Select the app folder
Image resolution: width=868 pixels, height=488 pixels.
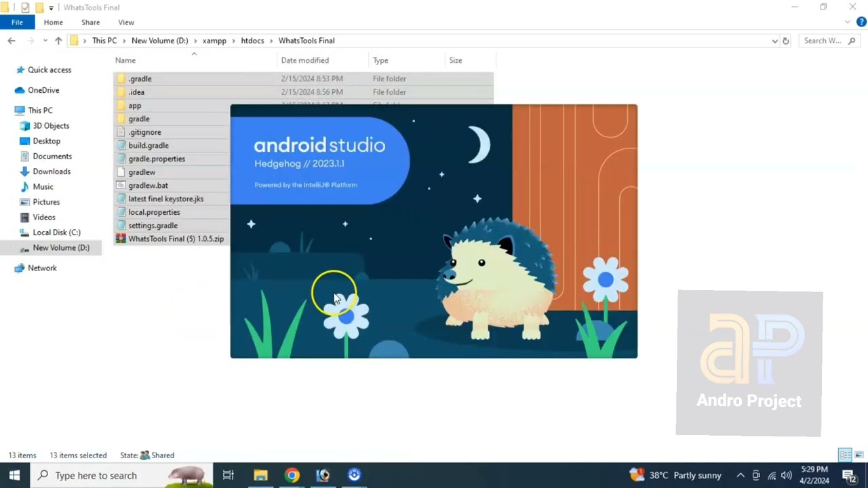click(134, 106)
